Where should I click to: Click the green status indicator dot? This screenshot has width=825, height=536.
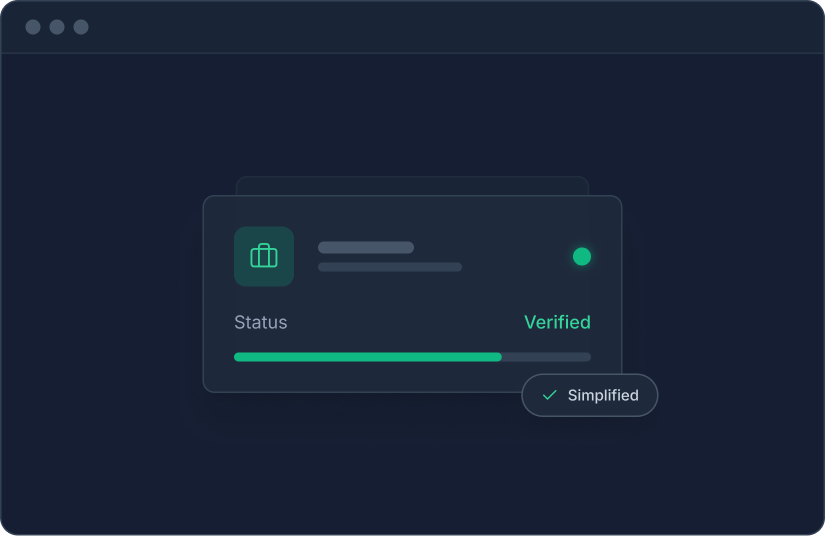[x=582, y=257]
